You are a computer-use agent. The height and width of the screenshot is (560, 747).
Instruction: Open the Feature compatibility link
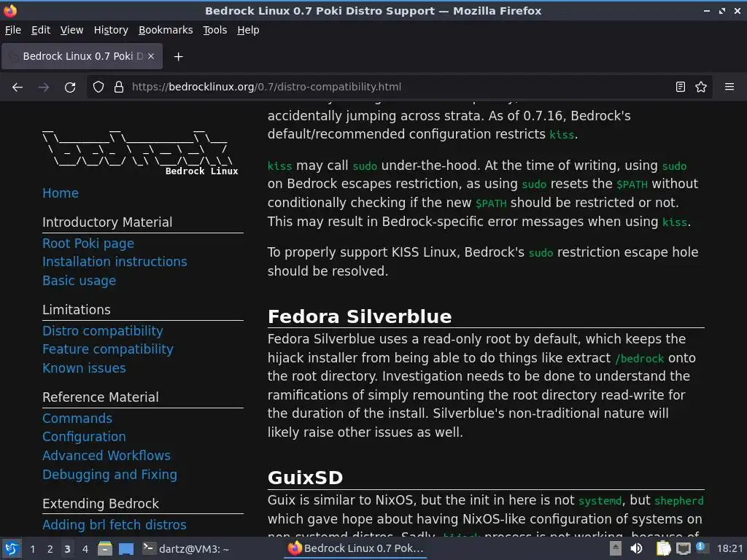[108, 349]
